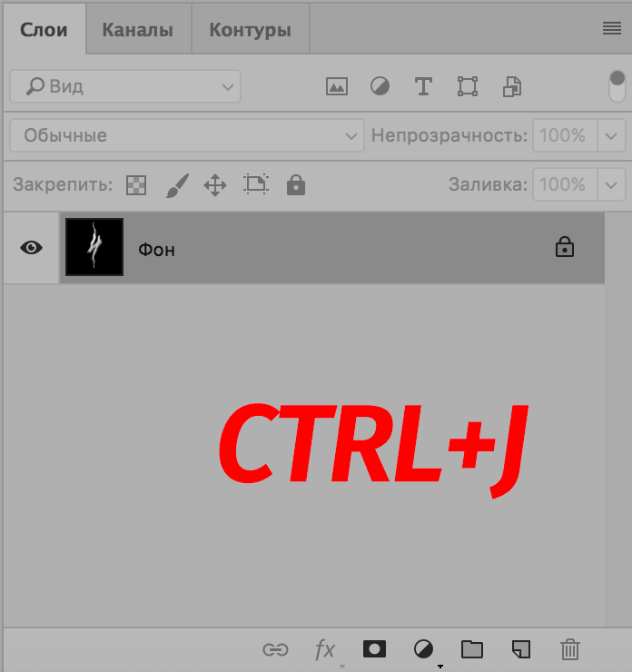This screenshot has height=672, width=632.
Task: Switch to the Каналы tab
Action: click(x=137, y=30)
